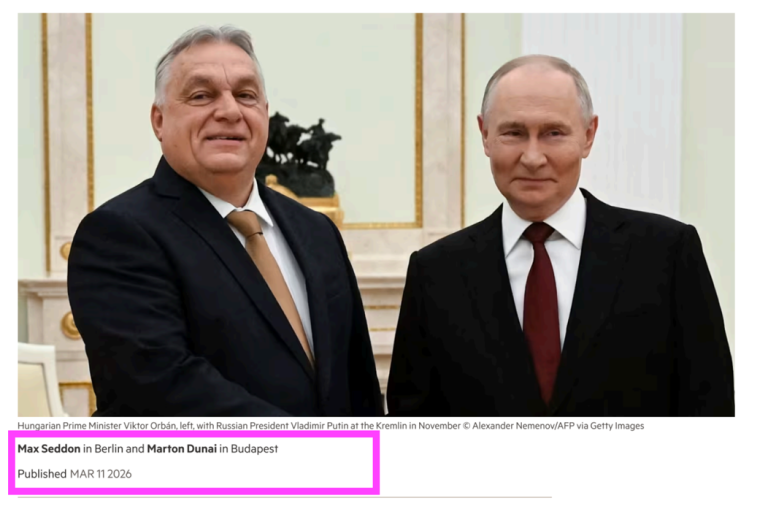Click the Budapest location in byline

click(x=254, y=448)
